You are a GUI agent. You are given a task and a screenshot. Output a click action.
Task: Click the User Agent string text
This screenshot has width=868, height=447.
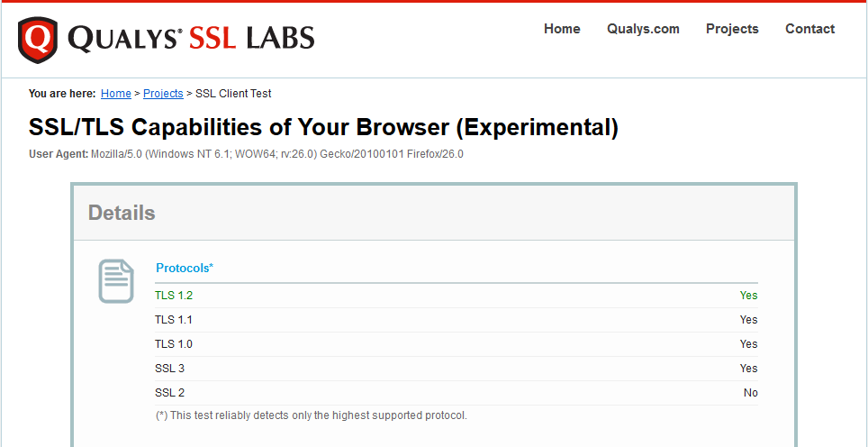[277, 154]
